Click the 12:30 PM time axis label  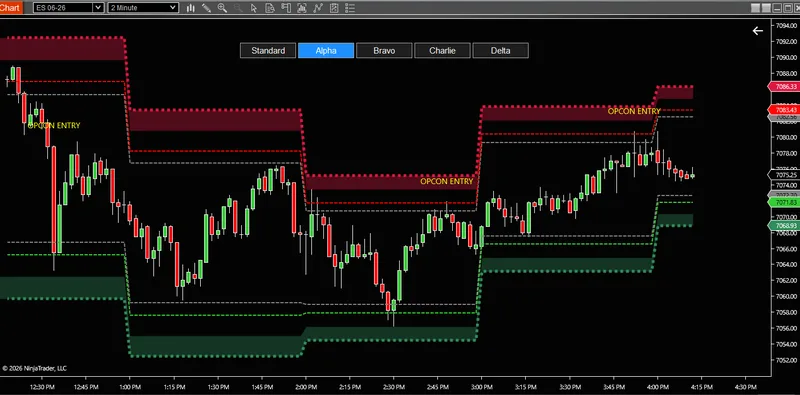click(42, 387)
